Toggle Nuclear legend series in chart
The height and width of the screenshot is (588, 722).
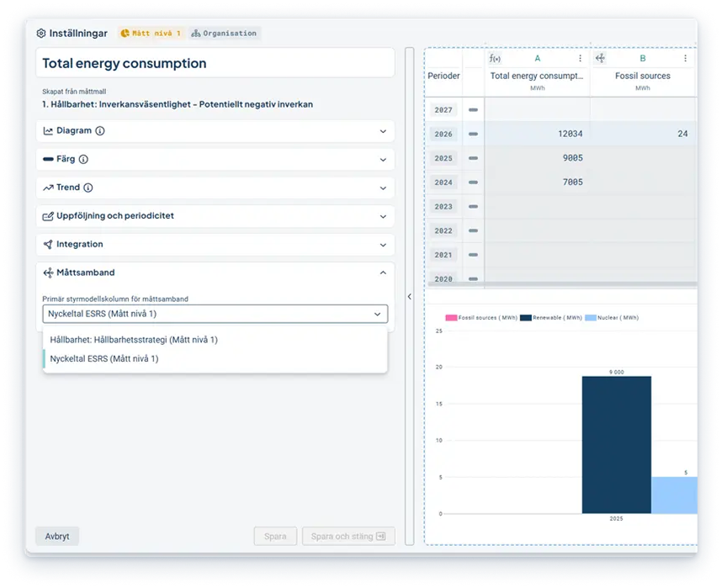pos(612,318)
